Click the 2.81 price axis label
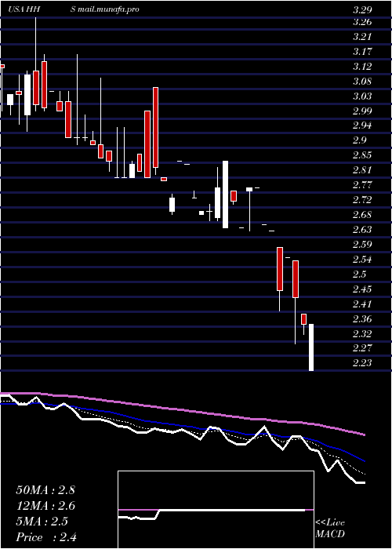392x549 pixels. pos(362,170)
